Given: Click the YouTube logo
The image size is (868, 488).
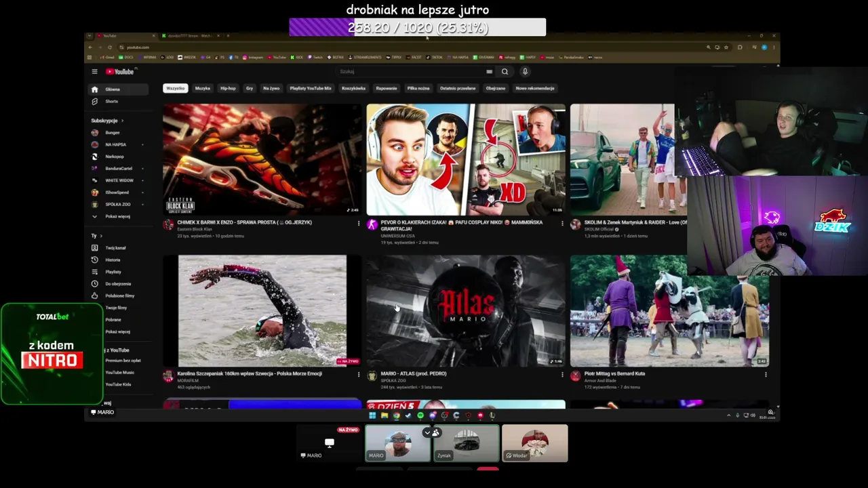Looking at the screenshot, I should [120, 71].
